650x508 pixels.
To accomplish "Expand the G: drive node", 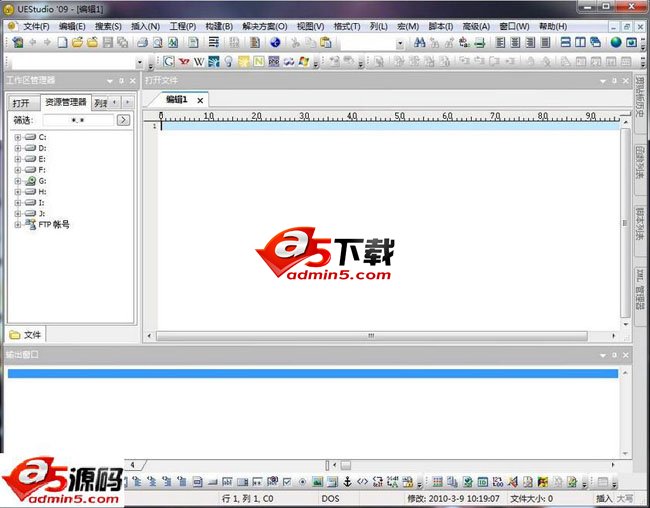I will 17,181.
